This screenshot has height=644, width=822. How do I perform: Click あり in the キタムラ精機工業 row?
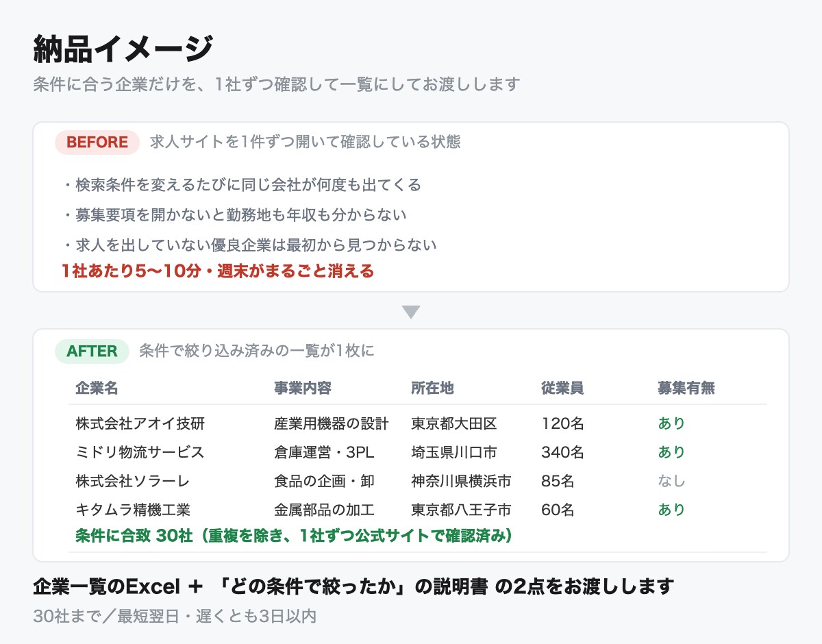coord(671,510)
